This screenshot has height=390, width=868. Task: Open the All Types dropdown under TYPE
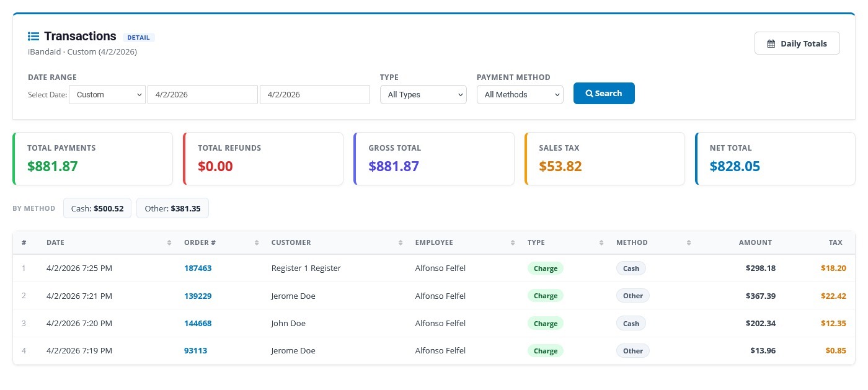tap(423, 94)
